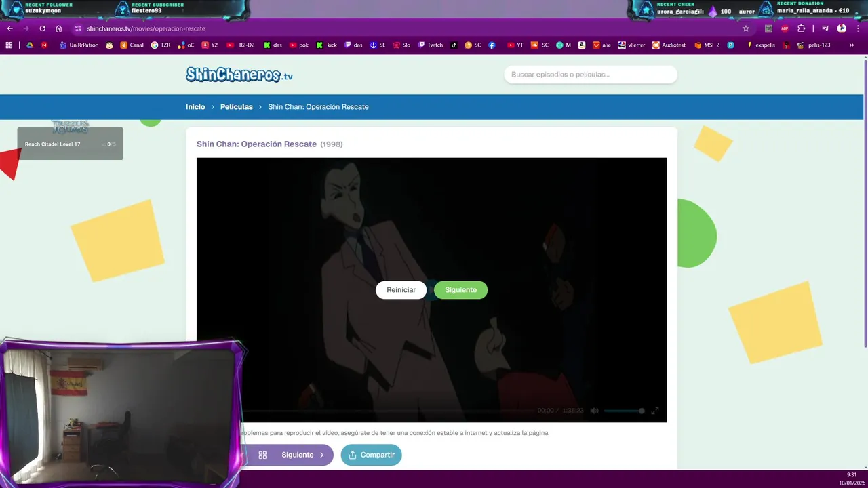Open the vFerrer bookmark

tap(631, 45)
